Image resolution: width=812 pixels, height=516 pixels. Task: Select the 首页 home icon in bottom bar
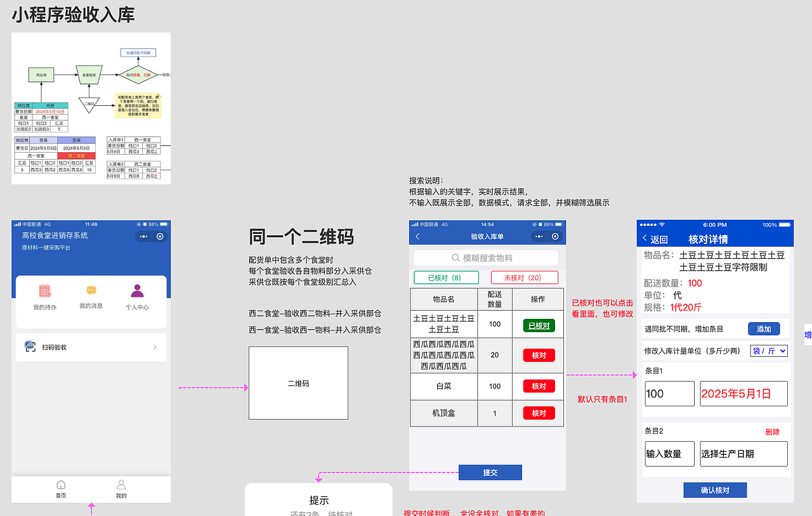coord(61,486)
